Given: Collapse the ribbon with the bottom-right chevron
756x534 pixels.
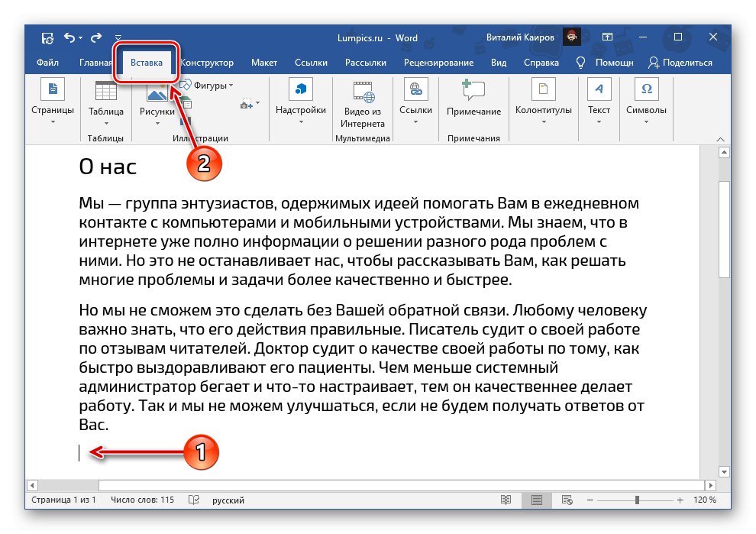Looking at the screenshot, I should pos(720,139).
